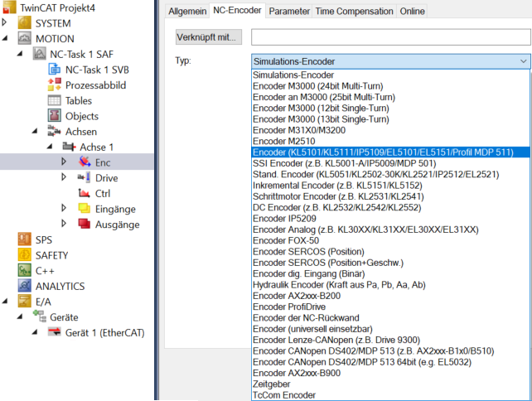
Task: Select the Prozessabbild icon in tree
Action: 54,85
